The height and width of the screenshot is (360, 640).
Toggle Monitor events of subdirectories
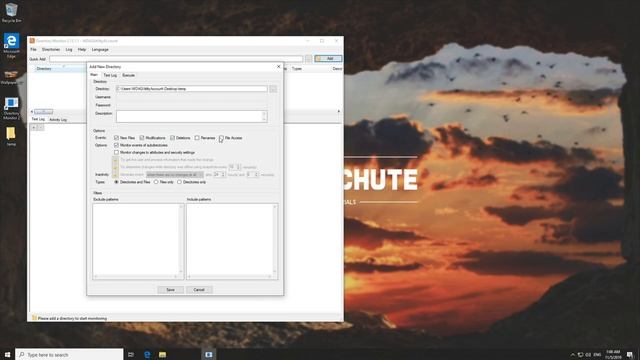click(116, 145)
